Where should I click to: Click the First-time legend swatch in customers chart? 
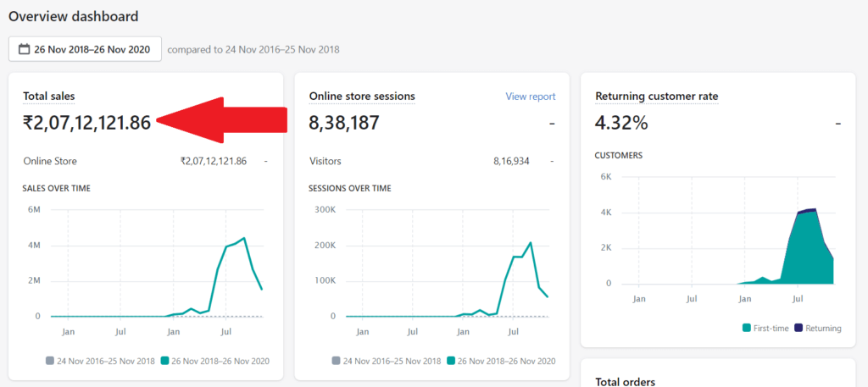click(x=746, y=328)
